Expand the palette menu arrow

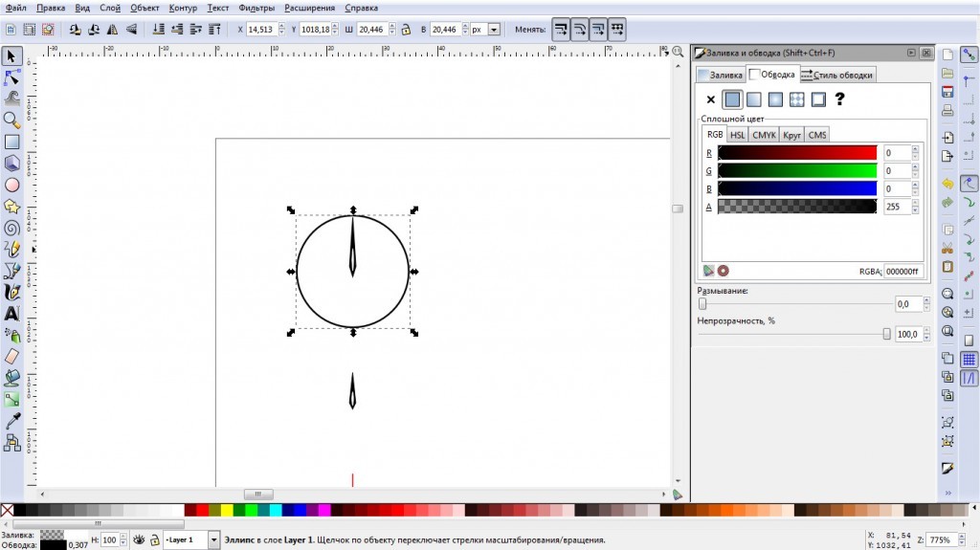(x=974, y=510)
